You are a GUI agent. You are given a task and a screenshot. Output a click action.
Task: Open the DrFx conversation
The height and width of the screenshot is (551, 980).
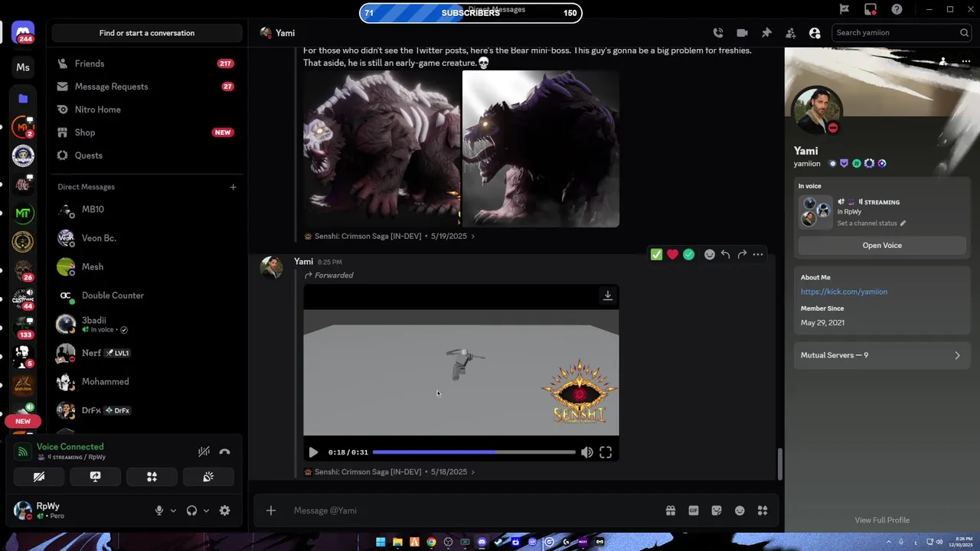click(x=147, y=410)
